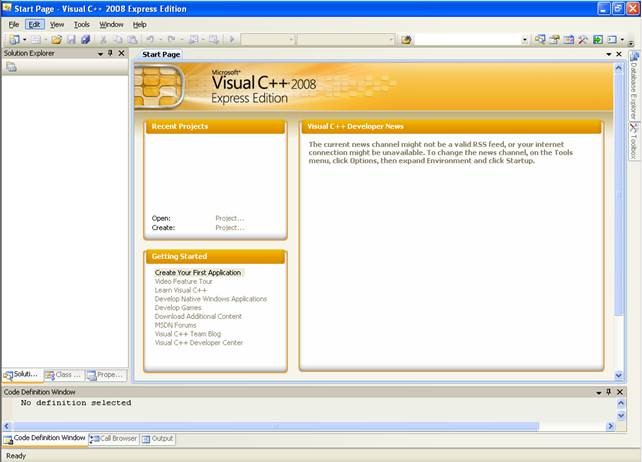Click the Create Project link
The width and height of the screenshot is (642, 462).
coord(229,228)
